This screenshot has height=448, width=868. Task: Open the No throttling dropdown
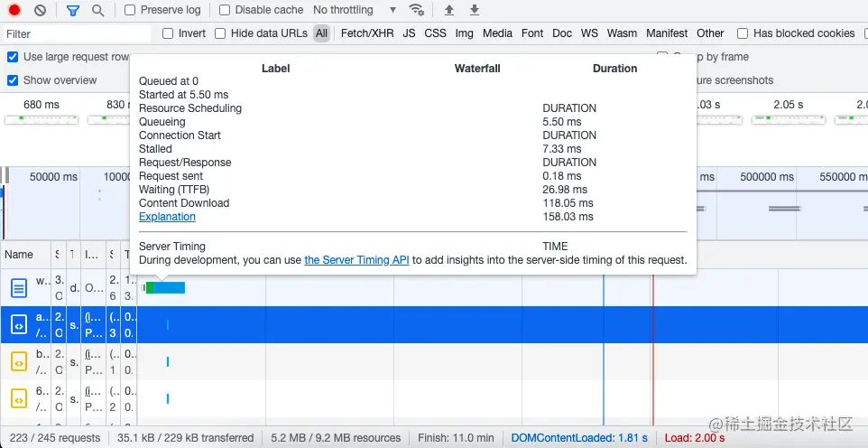355,10
